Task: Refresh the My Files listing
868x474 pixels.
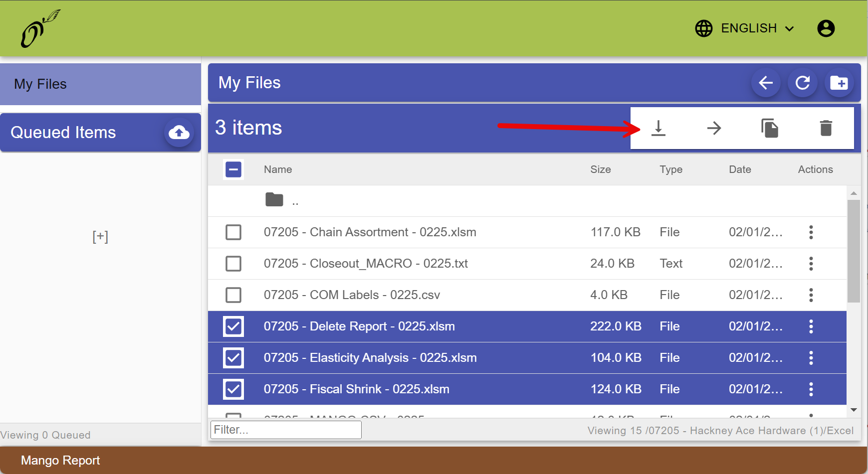Action: click(802, 83)
